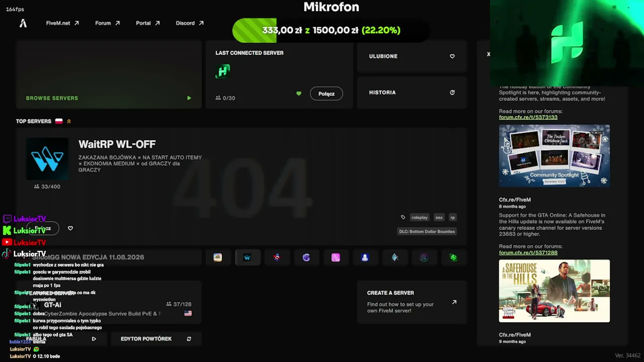This screenshot has height=362, width=644.
Task: Click the donation goal progress bar
Action: click(331, 31)
